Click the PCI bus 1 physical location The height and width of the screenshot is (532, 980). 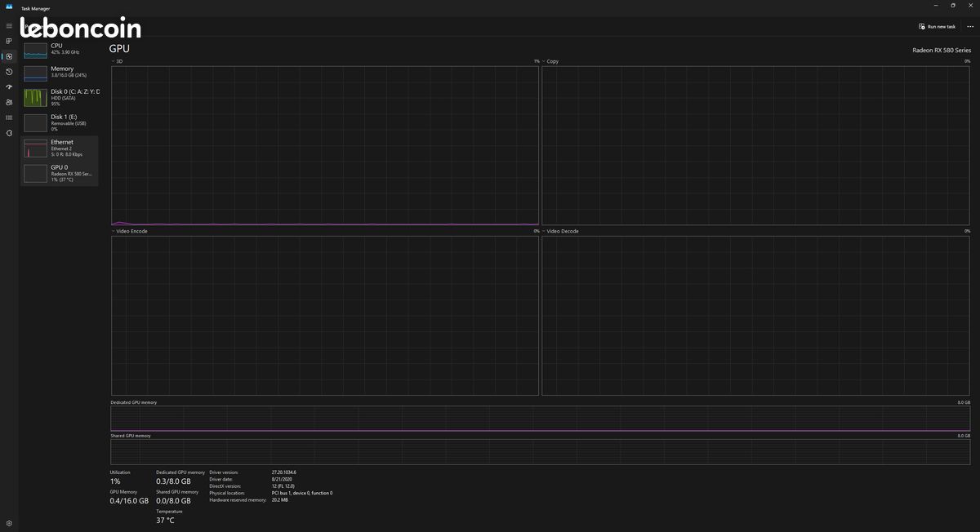pyautogui.click(x=302, y=493)
